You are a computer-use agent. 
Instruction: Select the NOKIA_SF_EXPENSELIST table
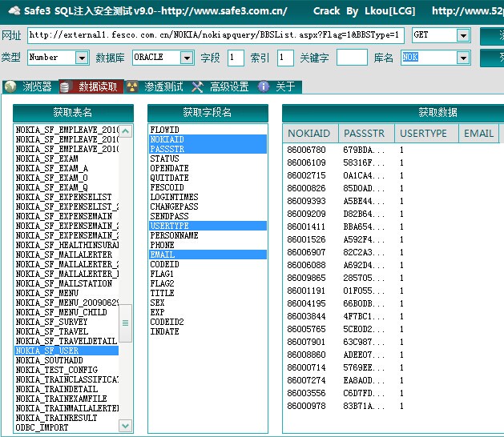pos(67,197)
